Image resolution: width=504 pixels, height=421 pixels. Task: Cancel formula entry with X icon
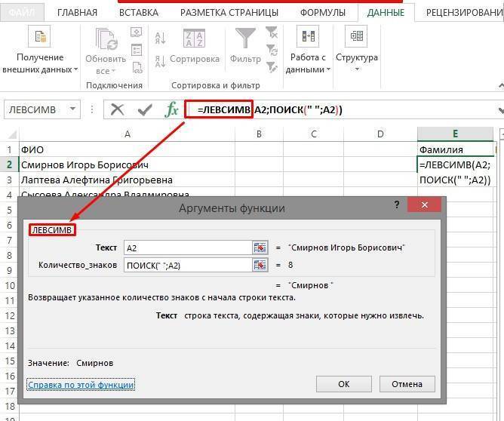[x=117, y=109]
